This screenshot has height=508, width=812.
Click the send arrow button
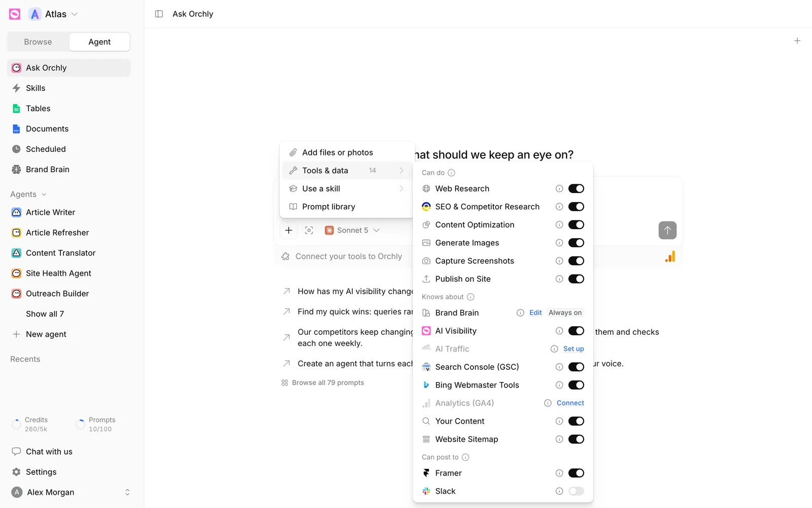coord(667,230)
